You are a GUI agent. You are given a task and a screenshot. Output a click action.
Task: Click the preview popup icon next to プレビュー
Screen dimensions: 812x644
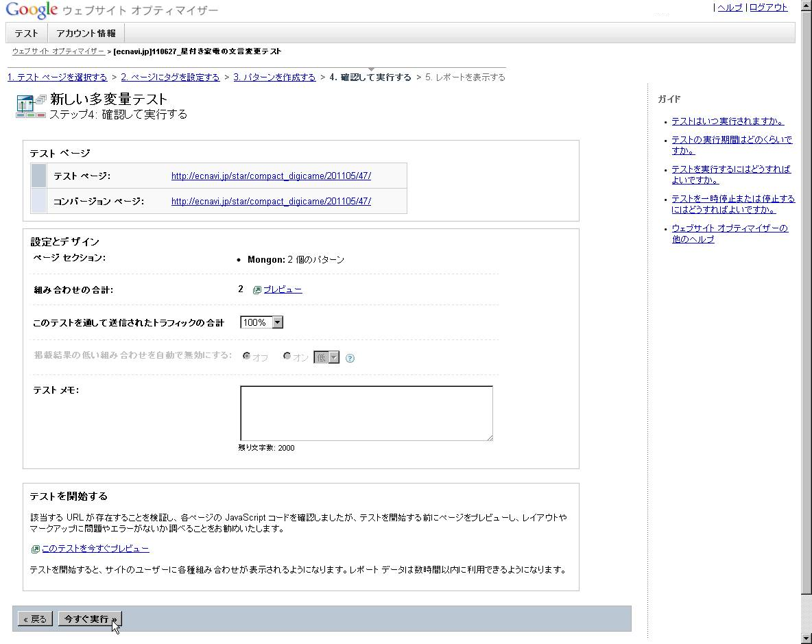tap(257, 290)
